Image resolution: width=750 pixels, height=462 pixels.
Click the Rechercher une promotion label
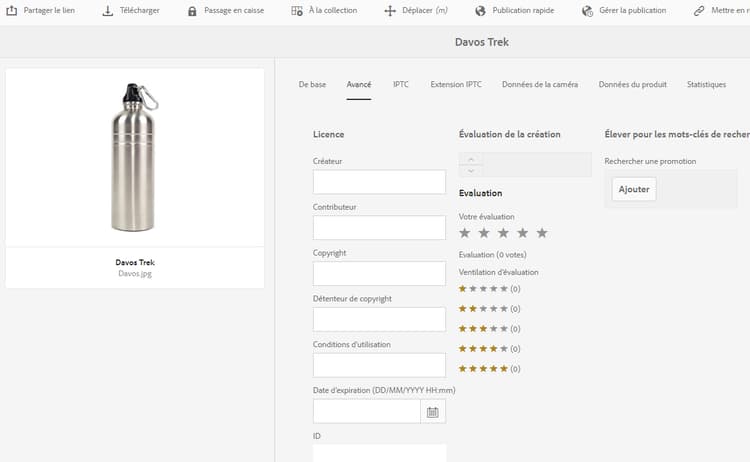(650, 161)
